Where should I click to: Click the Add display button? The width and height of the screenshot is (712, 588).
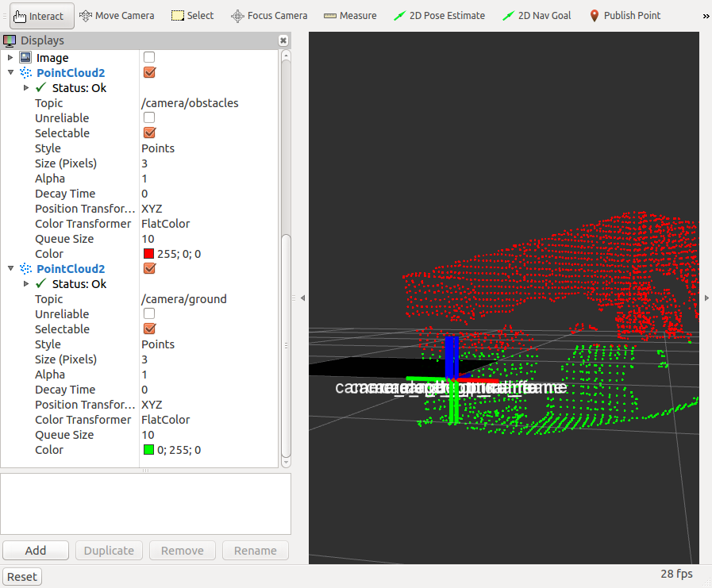click(x=36, y=551)
